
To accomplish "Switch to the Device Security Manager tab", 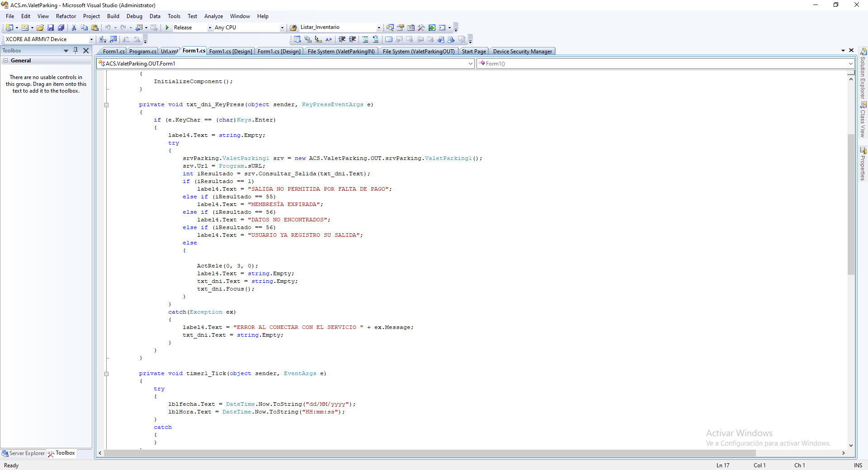I will tap(522, 52).
